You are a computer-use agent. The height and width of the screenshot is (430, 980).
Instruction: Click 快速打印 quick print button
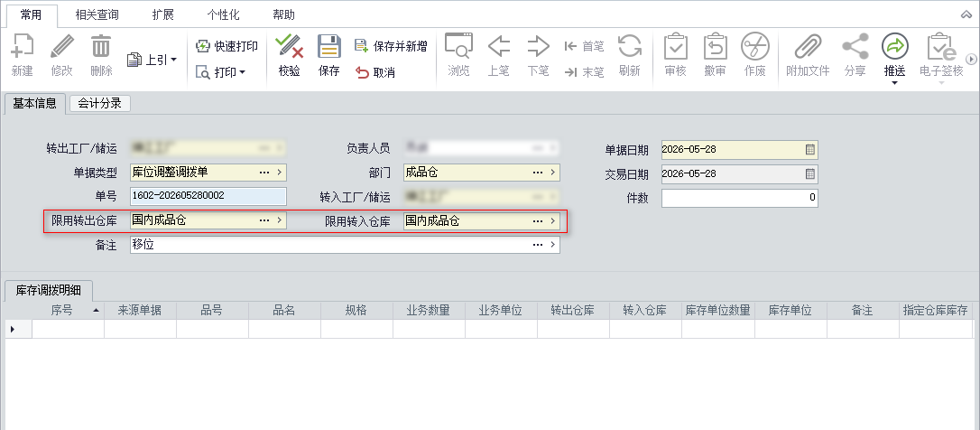[x=227, y=46]
